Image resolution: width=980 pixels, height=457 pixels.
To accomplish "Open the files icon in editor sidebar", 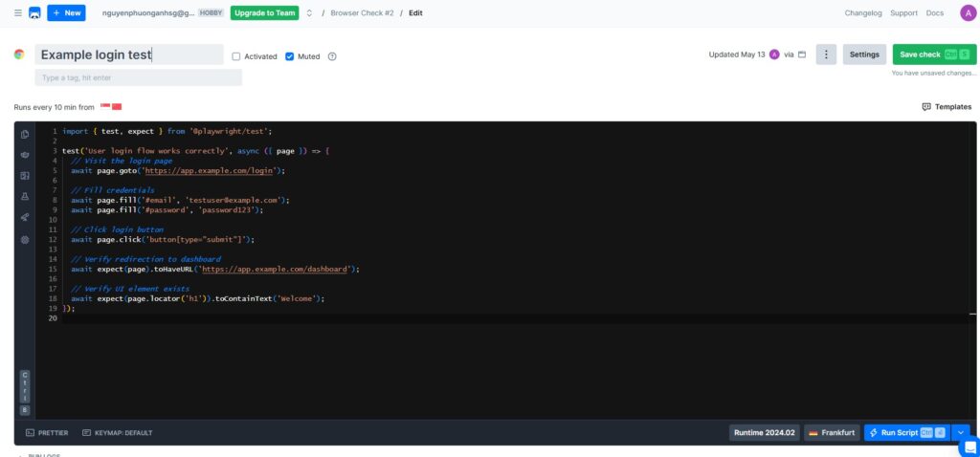I will [25, 134].
